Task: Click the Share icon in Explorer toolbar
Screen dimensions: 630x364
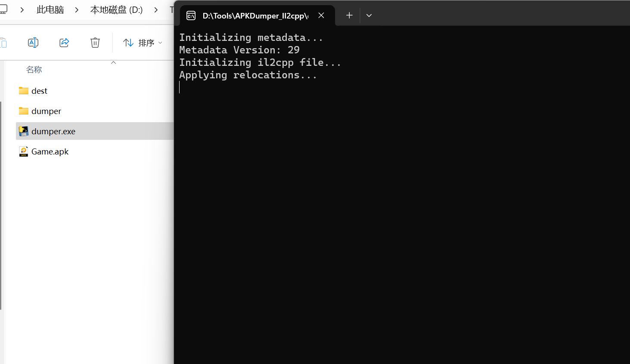Action: [64, 43]
